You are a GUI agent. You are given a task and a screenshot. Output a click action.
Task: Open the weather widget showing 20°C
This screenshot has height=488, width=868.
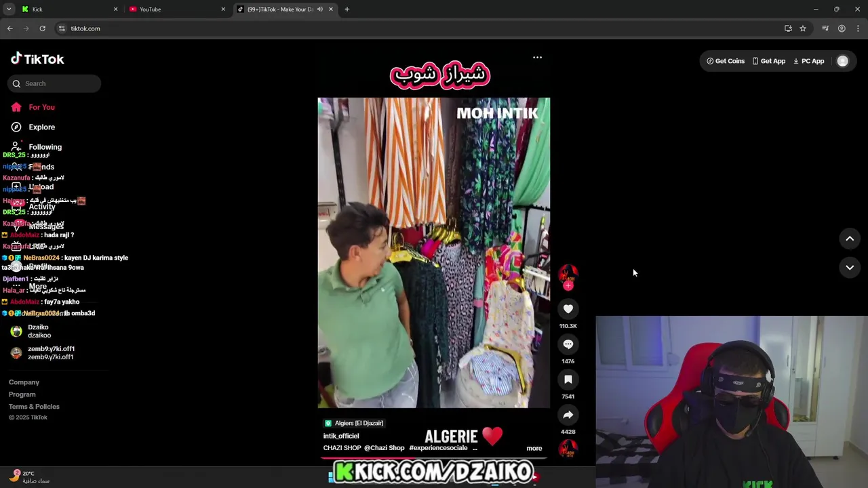[31, 476]
